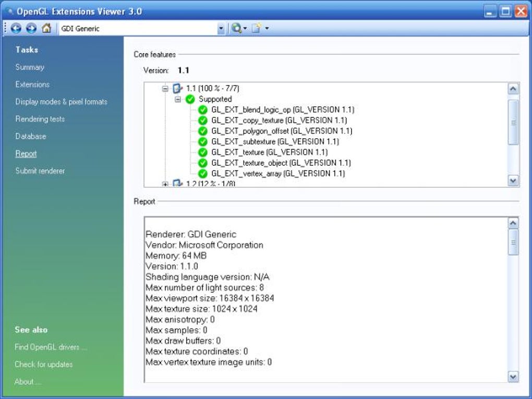Select the Supported tree row
Viewport: 532px width, 399px height.
[215, 99]
